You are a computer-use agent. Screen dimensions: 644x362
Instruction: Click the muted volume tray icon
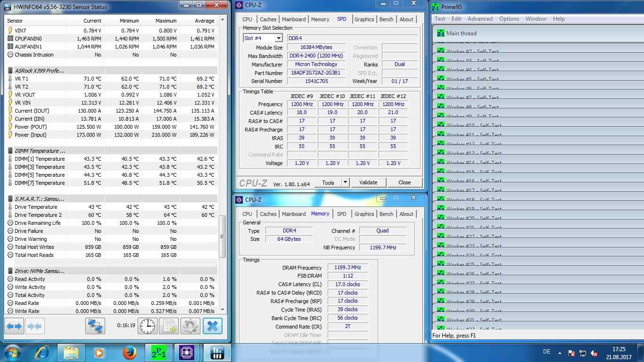point(594,353)
